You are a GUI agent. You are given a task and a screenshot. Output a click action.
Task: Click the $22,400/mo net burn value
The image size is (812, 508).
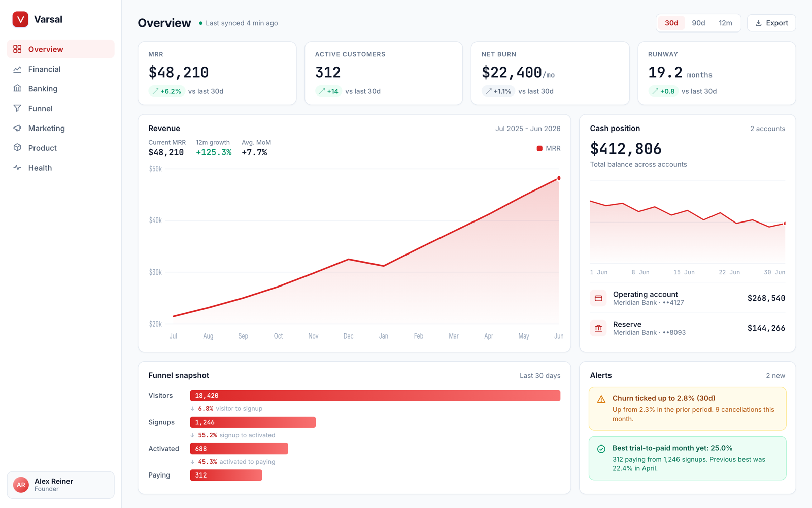click(518, 73)
